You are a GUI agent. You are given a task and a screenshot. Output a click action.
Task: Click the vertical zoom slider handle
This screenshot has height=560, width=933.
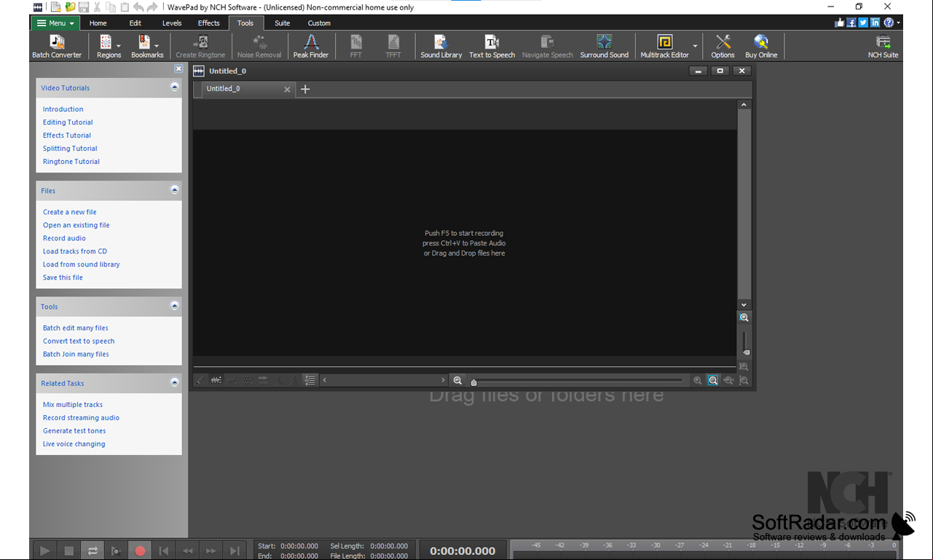coord(746,352)
